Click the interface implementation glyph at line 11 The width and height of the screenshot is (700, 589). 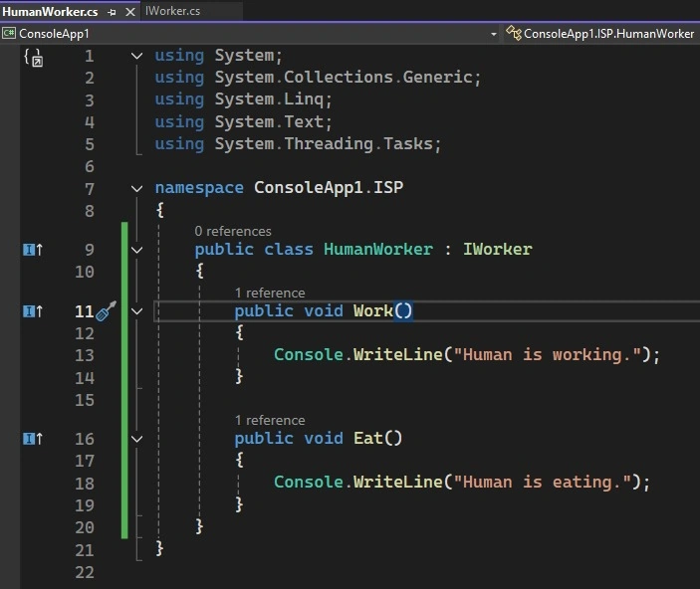(x=33, y=311)
